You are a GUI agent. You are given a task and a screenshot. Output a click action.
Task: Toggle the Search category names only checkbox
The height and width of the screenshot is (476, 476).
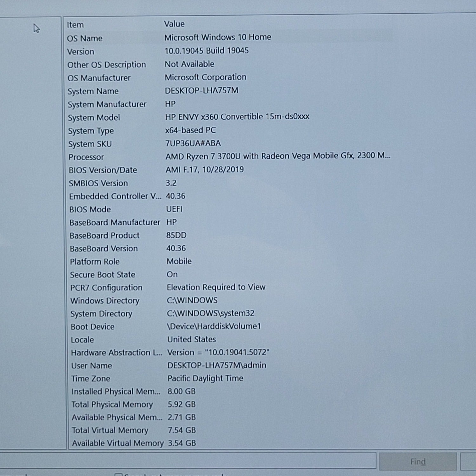coord(118,475)
